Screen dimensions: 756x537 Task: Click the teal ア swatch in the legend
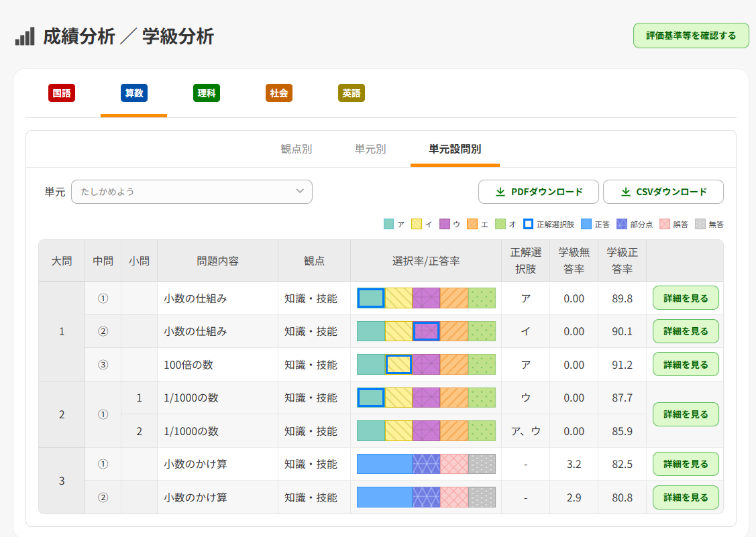[388, 224]
